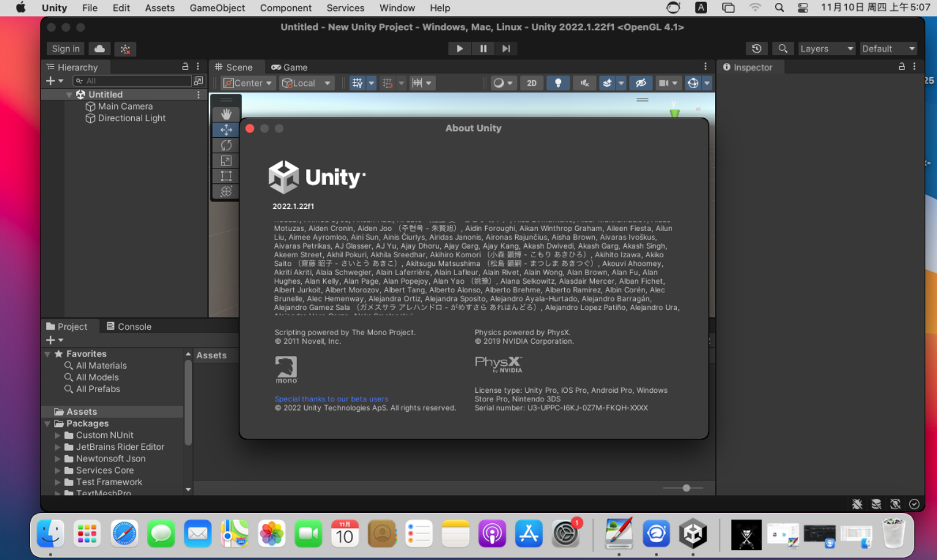The image size is (937, 560).
Task: Expand the JetBrains Rider Editor package
Action: click(58, 447)
